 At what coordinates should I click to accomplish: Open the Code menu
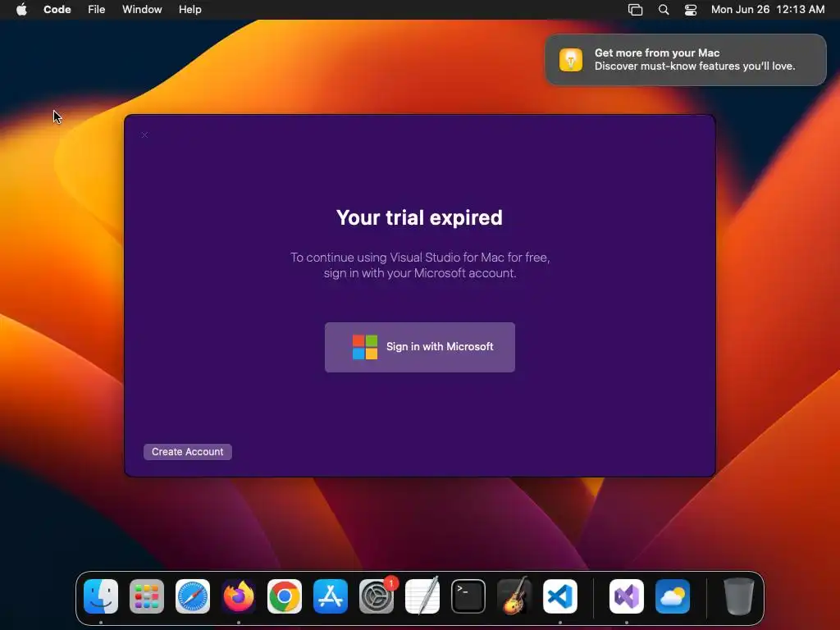pyautogui.click(x=57, y=10)
